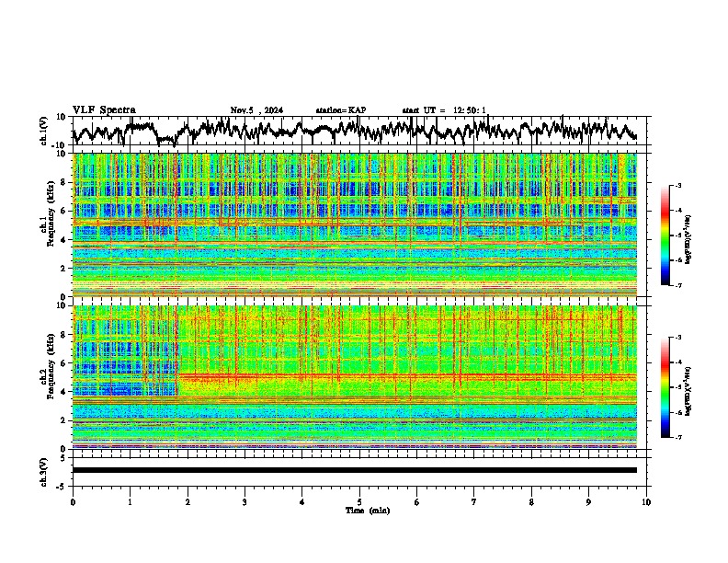
Task: Click the ch.1 PSD color scale bar
Action: click(665, 236)
